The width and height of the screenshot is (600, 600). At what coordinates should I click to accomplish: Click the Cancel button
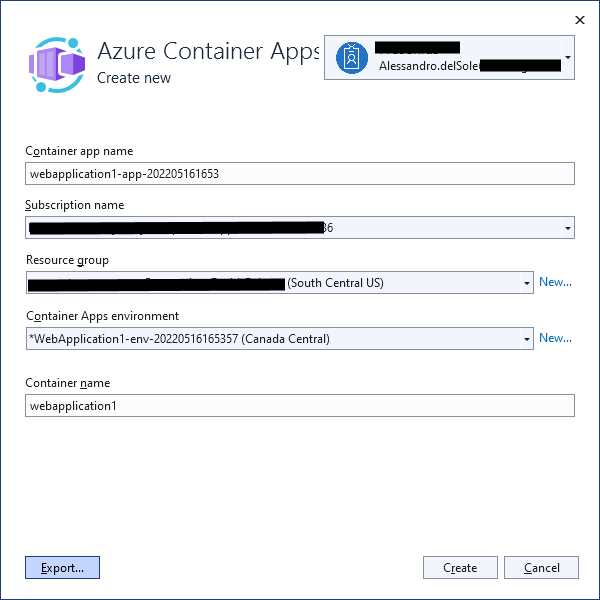541,567
